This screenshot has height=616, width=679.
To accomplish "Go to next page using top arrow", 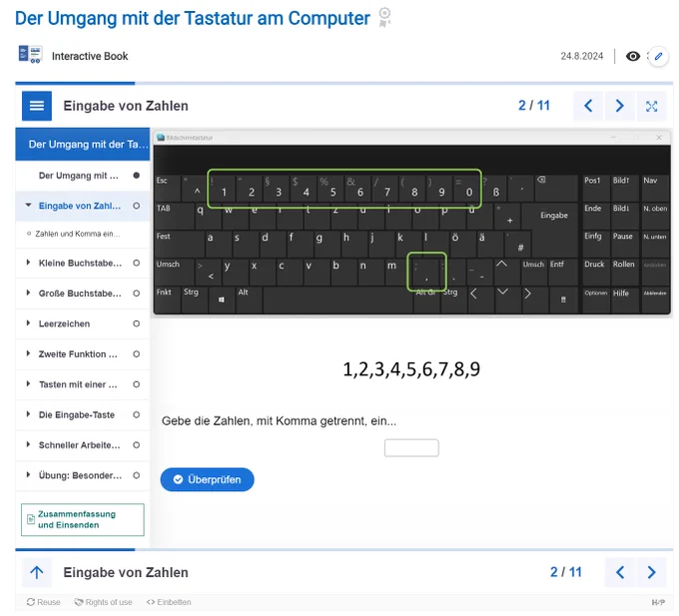I will click(x=620, y=106).
